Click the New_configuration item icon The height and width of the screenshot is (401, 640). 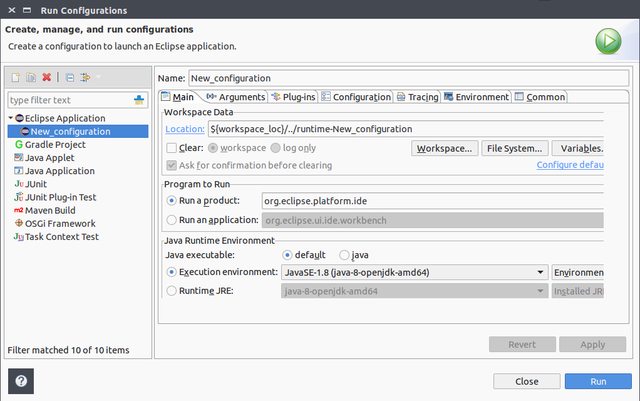[x=25, y=131]
